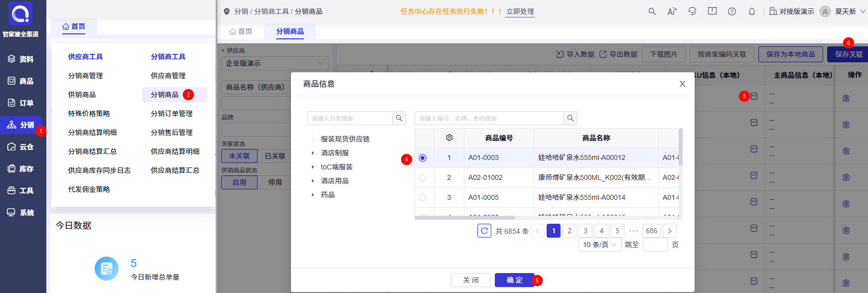This screenshot has height=293, width=868.
Task: Switch to the 分销商品 tab
Action: [x=290, y=31]
